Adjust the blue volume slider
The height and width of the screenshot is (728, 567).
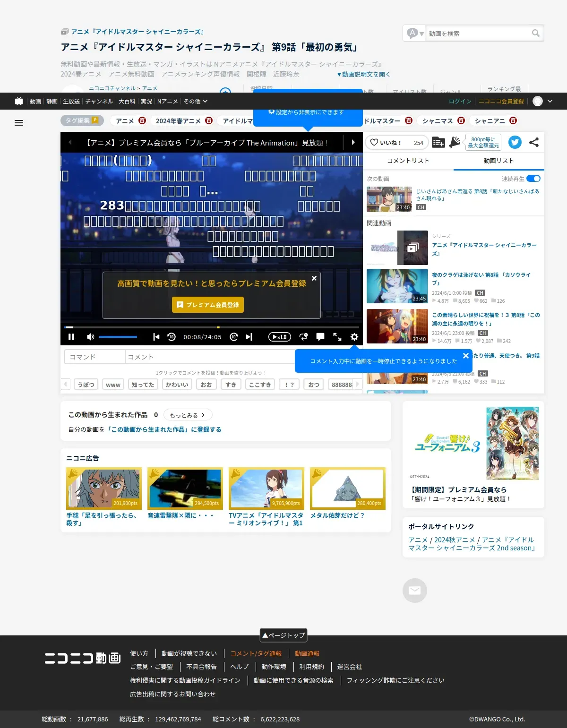point(118,337)
